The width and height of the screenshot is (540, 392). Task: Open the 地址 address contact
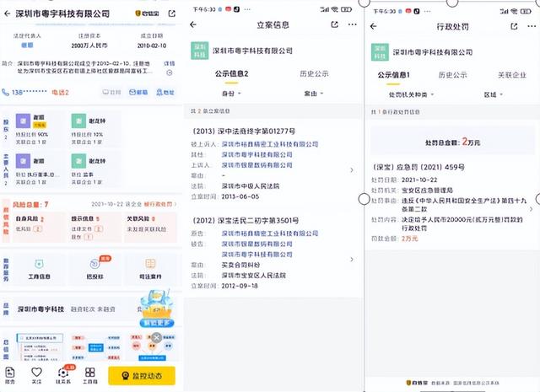tap(165, 92)
